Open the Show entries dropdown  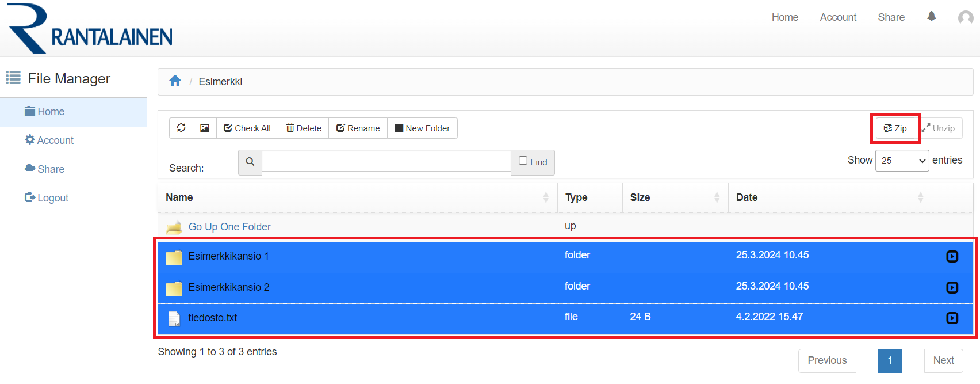(902, 161)
